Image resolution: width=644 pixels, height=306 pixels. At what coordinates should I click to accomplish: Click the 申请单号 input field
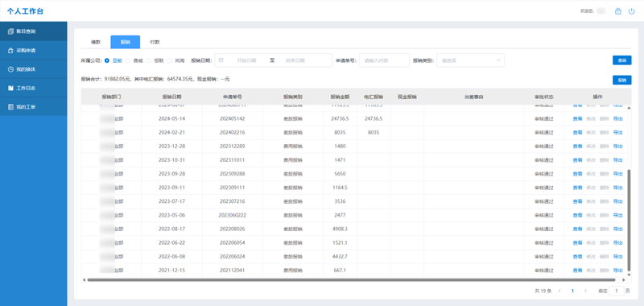pos(384,60)
